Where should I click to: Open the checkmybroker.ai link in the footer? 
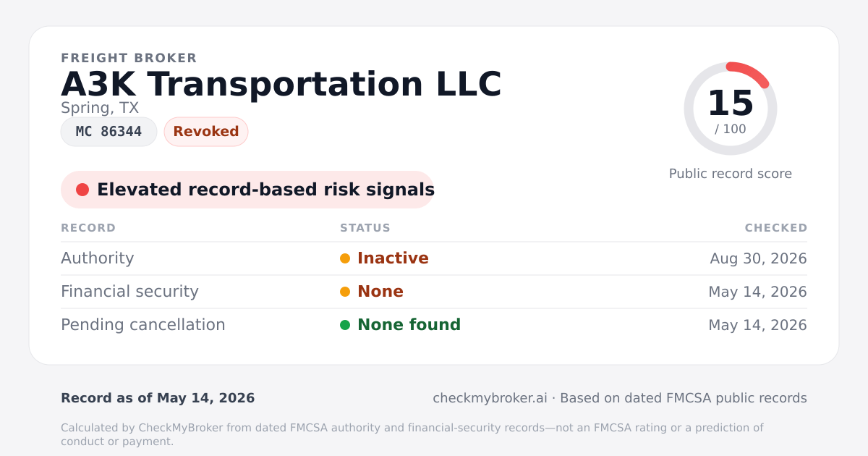490,398
